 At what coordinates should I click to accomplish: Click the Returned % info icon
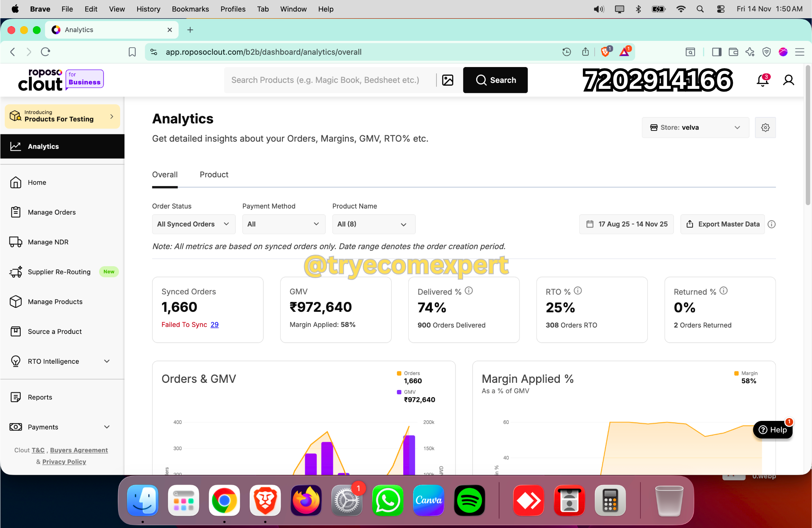coord(724,291)
